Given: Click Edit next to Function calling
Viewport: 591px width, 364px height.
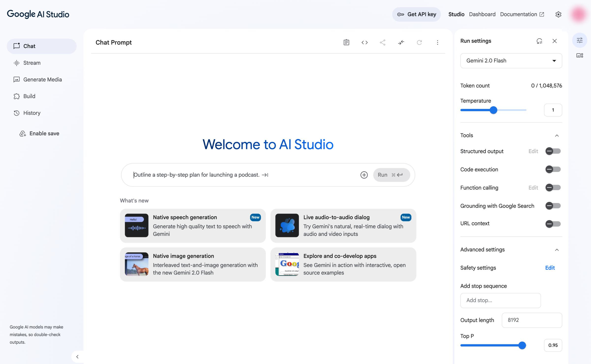Looking at the screenshot, I should click(533, 188).
